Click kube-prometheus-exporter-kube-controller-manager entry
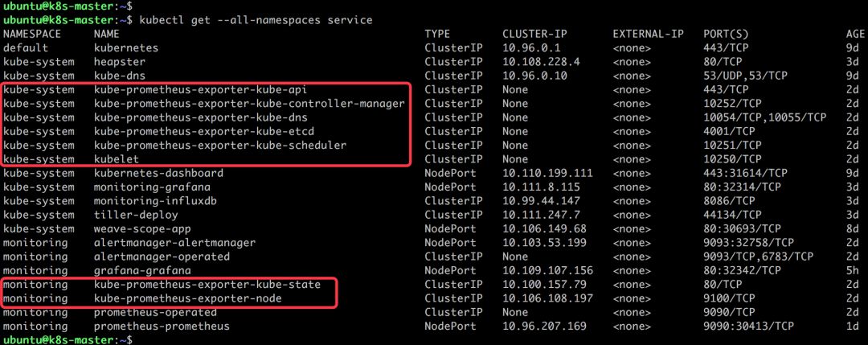Viewport: 868px width, 345px height. (249, 104)
